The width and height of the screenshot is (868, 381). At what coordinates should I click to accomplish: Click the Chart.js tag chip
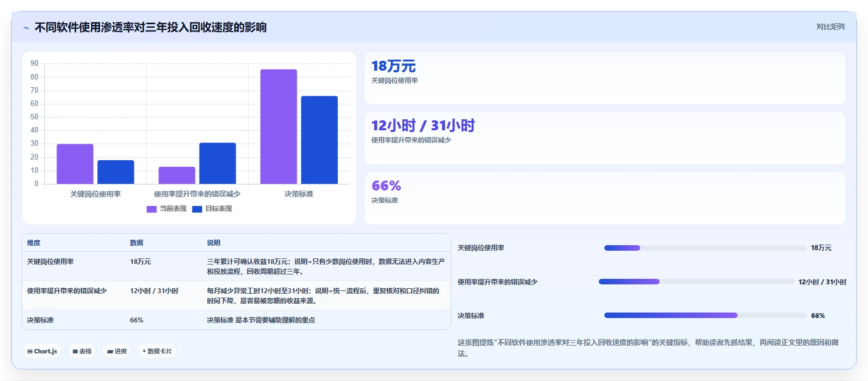42,351
